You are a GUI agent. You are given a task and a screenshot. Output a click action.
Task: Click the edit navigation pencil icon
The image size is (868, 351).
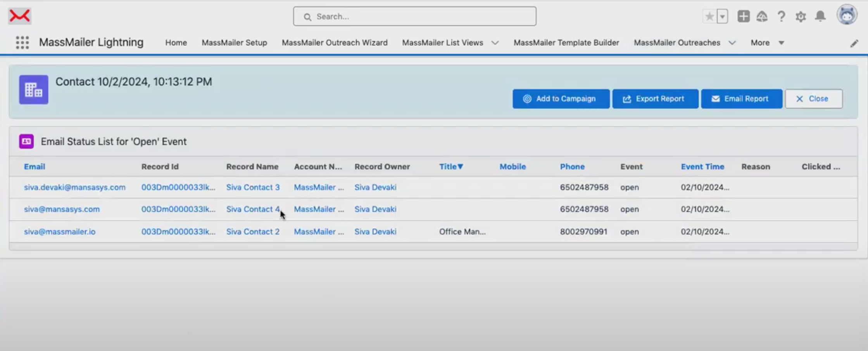click(854, 43)
